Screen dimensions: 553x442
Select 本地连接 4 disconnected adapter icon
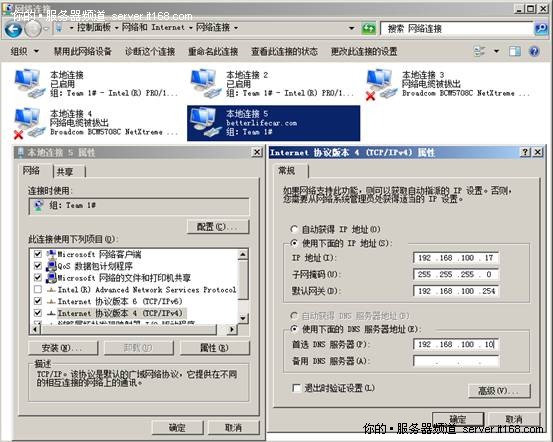pos(30,123)
